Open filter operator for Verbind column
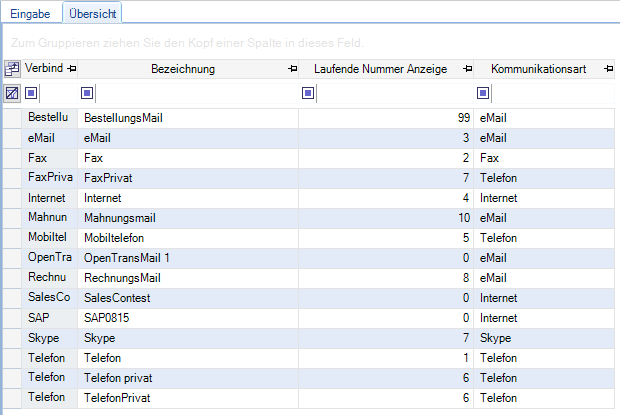This screenshot has height=415, width=620. coord(31,94)
